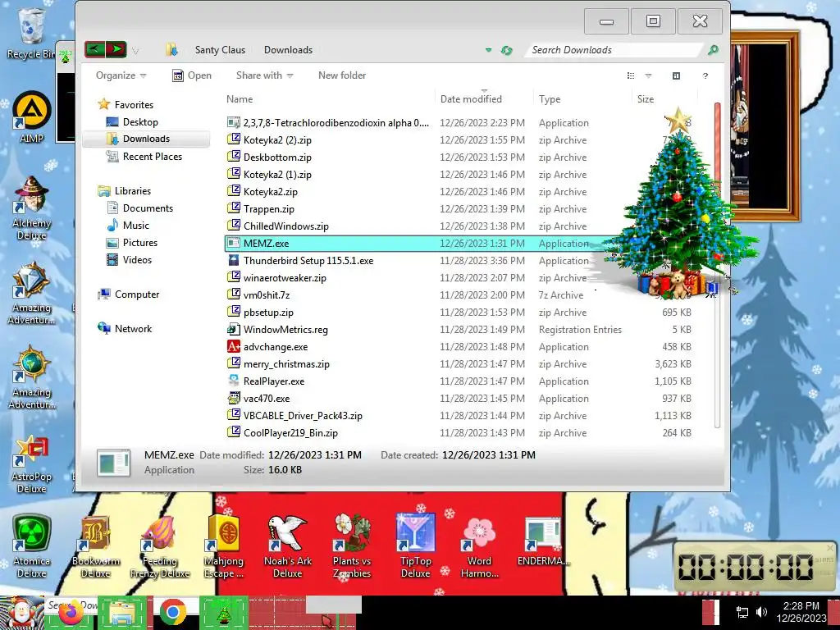The height and width of the screenshot is (630, 840).
Task: Click Downloads in the address path
Action: point(288,50)
